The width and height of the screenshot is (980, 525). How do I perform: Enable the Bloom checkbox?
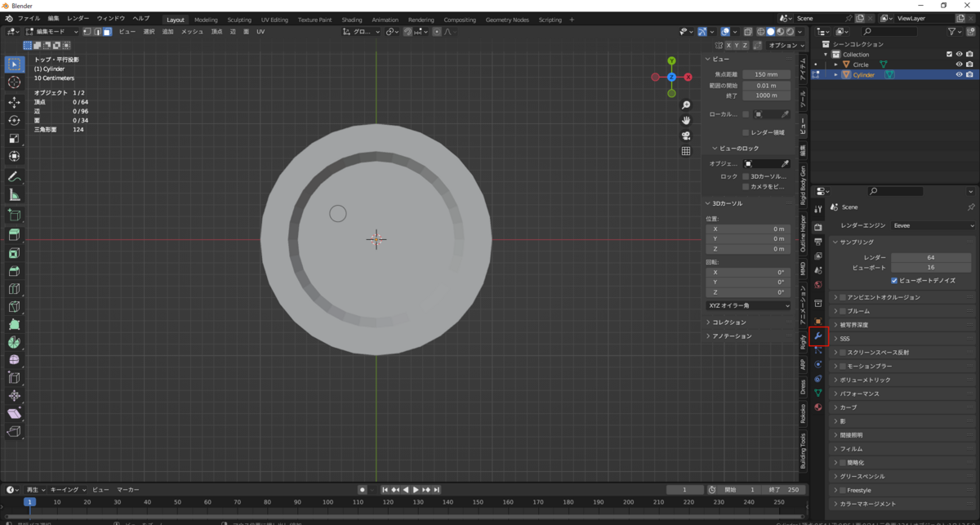tap(844, 311)
